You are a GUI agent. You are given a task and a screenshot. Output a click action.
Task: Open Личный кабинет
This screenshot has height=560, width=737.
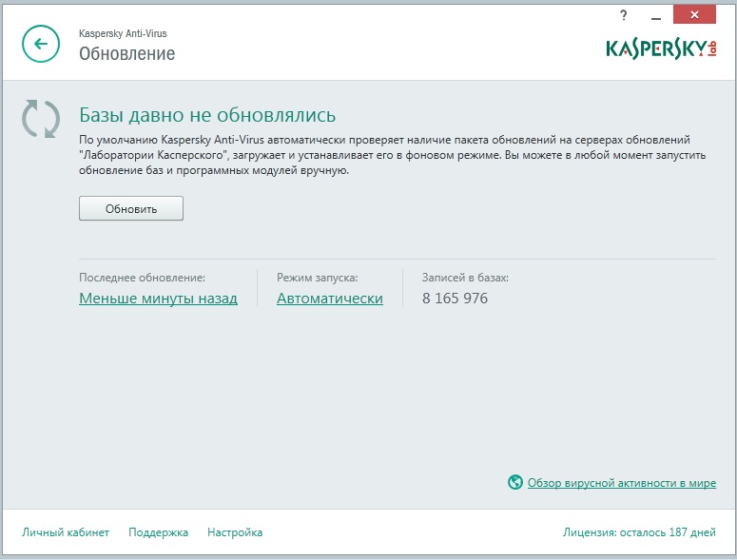pos(66,532)
